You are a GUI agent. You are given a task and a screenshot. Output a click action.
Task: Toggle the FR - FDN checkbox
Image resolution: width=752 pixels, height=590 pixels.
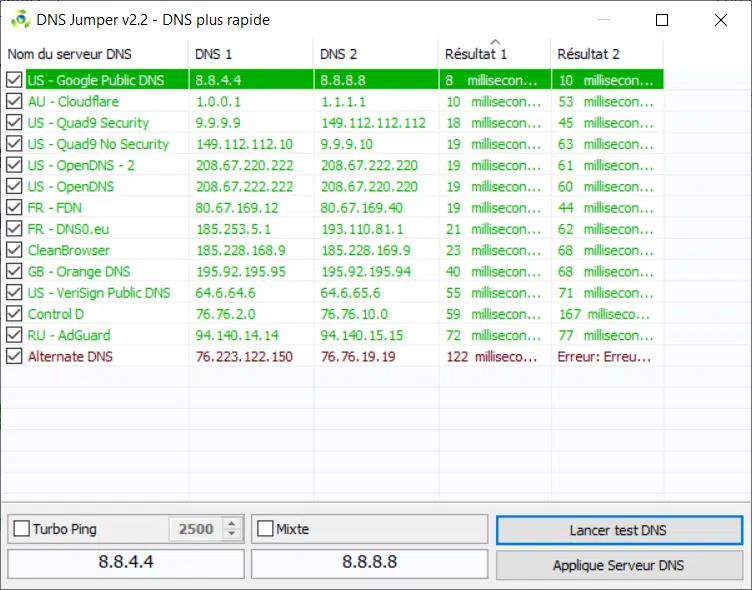point(14,207)
